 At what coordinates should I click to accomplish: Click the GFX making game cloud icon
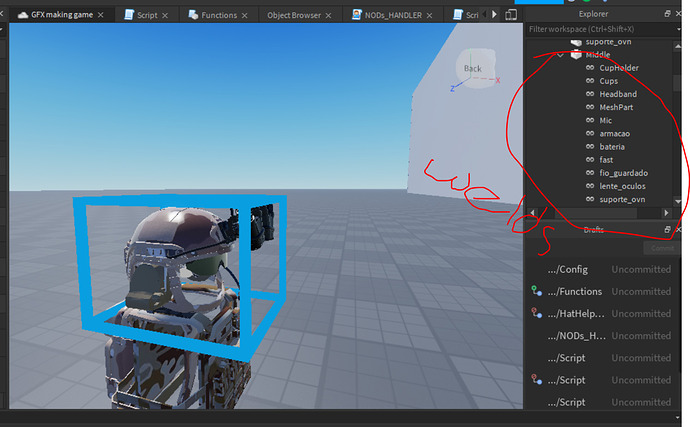[22, 15]
